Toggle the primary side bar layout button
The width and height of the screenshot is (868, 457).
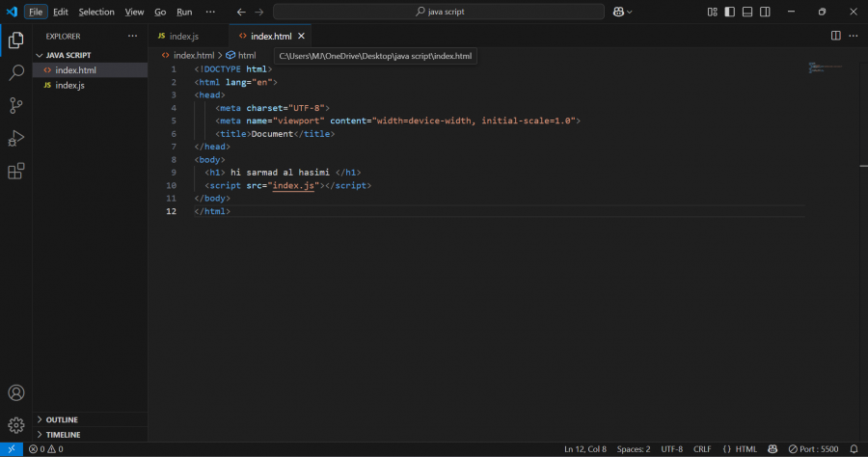[730, 12]
